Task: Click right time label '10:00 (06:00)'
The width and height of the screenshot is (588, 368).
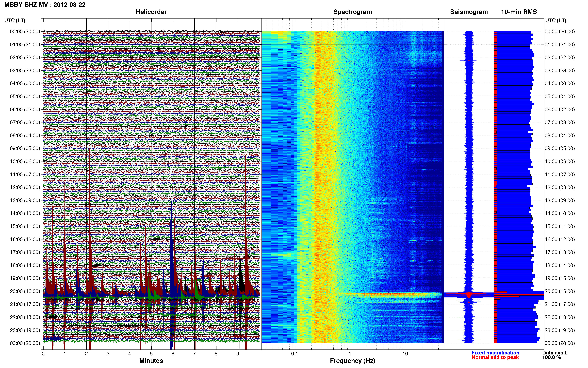Action: point(560,161)
